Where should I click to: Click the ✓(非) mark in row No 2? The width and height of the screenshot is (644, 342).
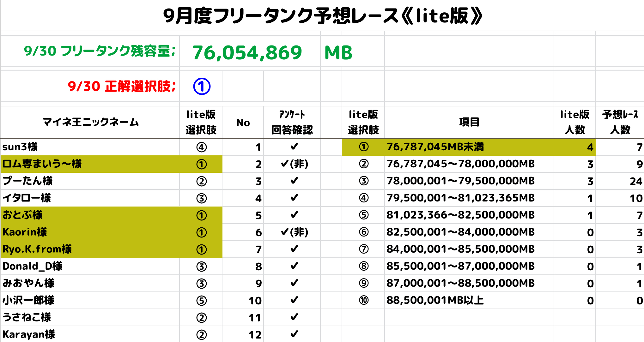coord(294,164)
